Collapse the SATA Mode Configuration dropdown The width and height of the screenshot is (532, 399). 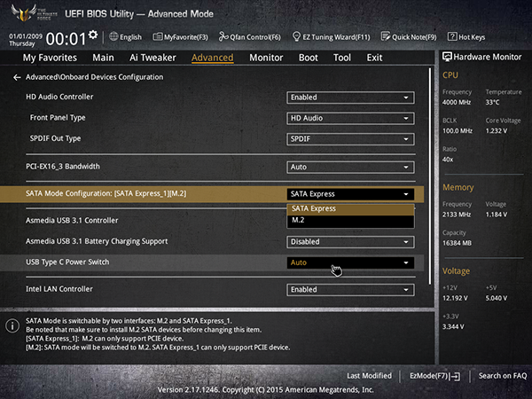coord(350,194)
